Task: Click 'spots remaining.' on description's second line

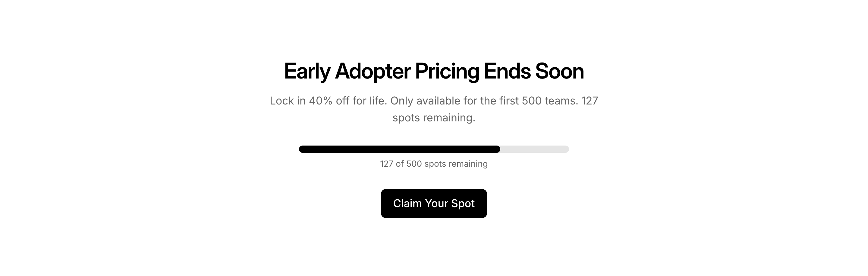Action: point(434,118)
